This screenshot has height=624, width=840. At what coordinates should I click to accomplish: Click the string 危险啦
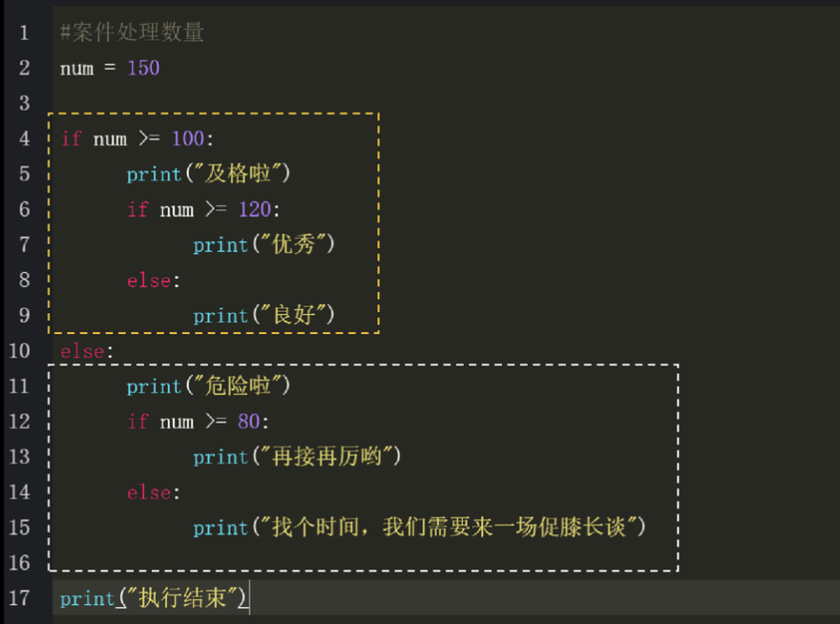pos(239,386)
